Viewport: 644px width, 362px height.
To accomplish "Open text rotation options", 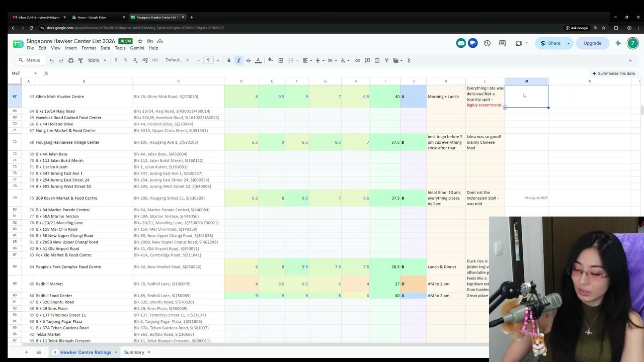I will click(345, 60).
